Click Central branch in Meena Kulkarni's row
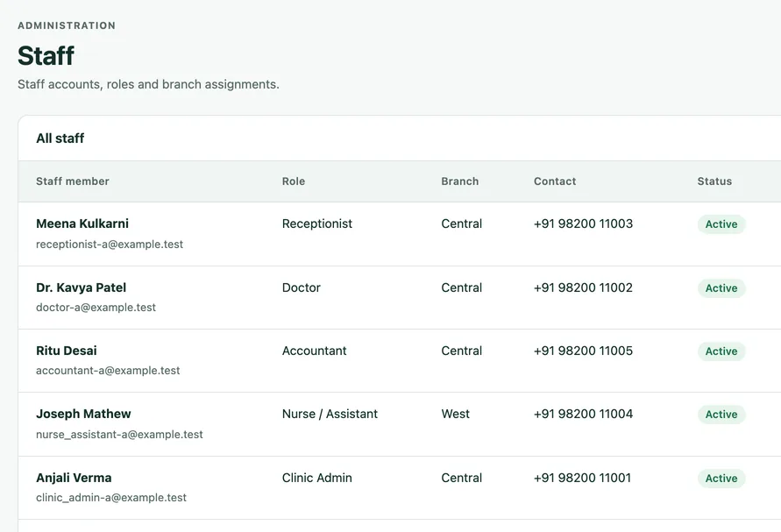 pos(462,223)
